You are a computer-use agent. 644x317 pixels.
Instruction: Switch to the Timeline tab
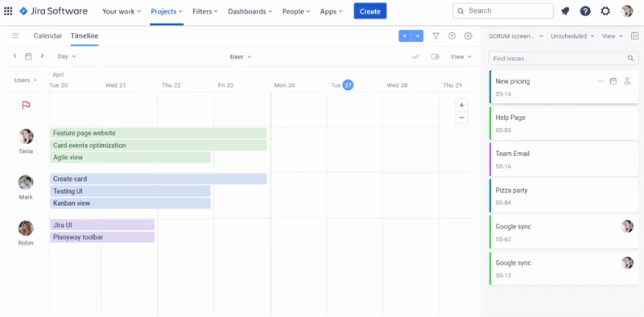[x=85, y=35]
